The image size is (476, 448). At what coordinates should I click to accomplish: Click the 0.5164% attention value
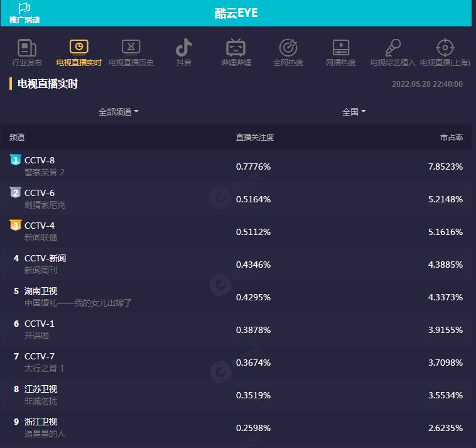point(253,199)
